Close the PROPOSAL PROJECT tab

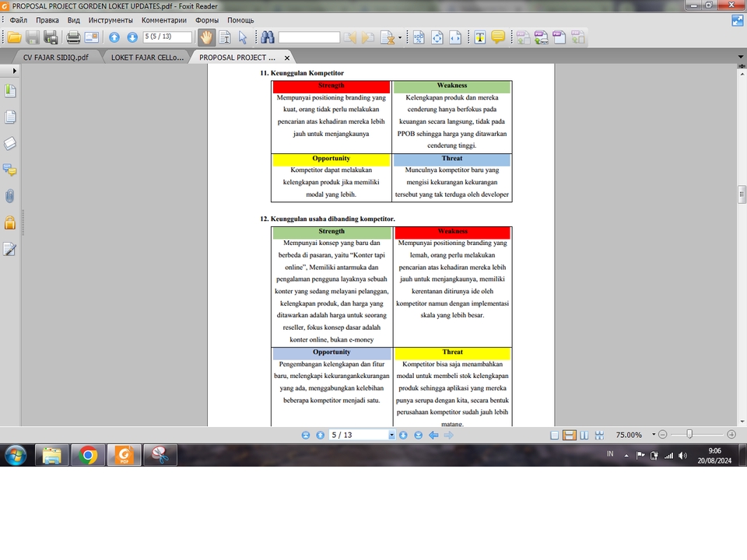point(287,58)
